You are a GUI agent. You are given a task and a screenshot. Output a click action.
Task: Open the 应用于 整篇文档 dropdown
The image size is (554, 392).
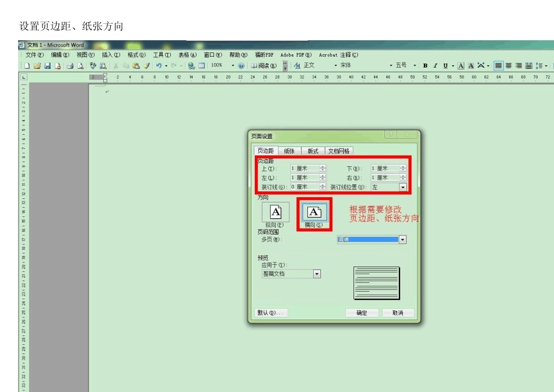point(317,274)
